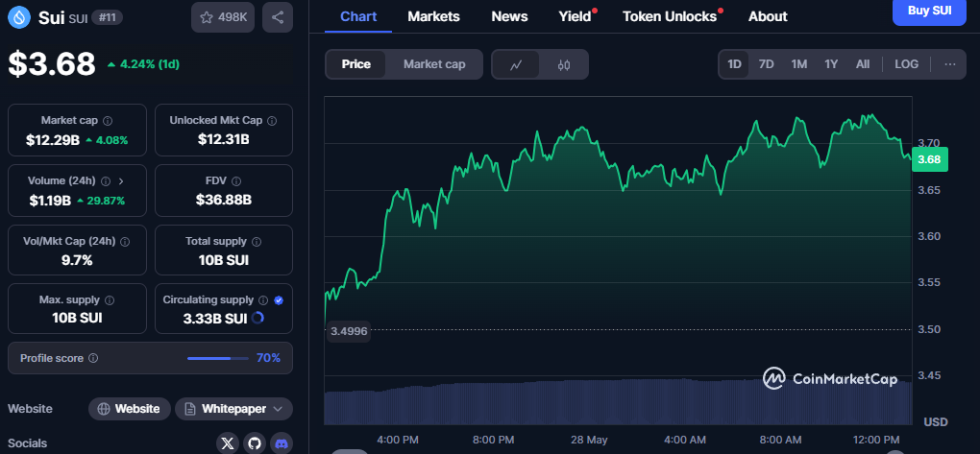Click the document icon in Whitepaper button
The height and width of the screenshot is (454, 980).
[x=190, y=409]
